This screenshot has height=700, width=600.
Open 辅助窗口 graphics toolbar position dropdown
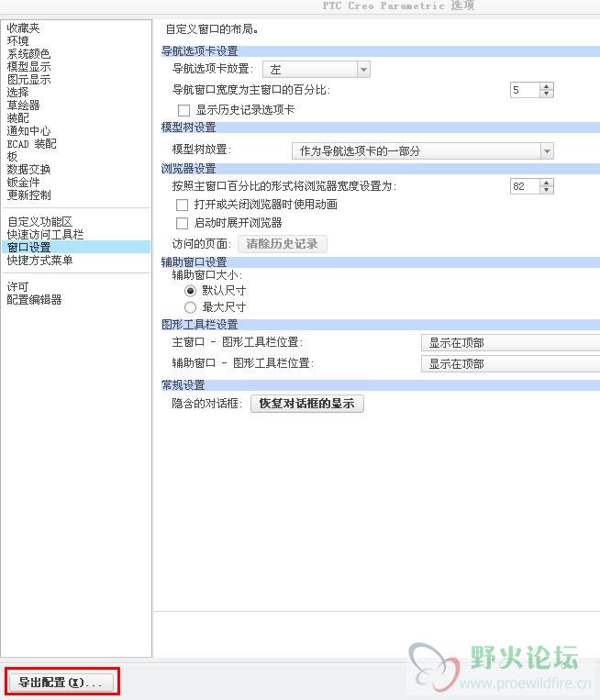510,364
